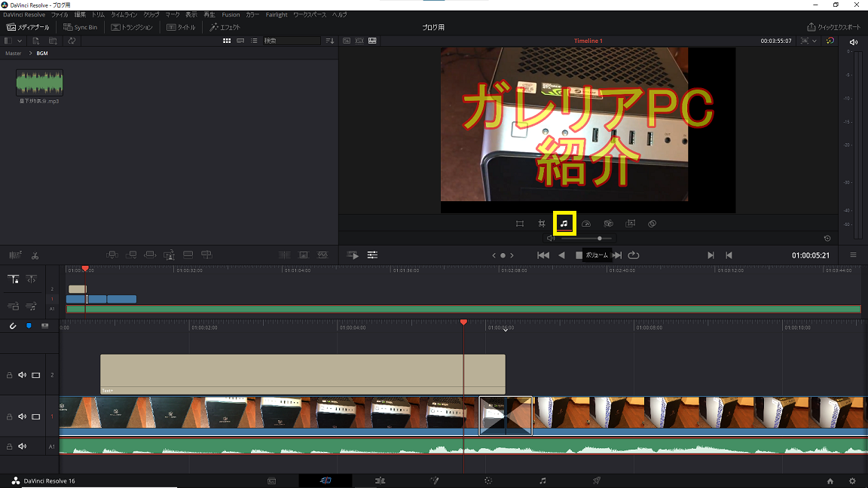Disable video on track 1
This screenshot has width=868, height=488.
coord(36,416)
